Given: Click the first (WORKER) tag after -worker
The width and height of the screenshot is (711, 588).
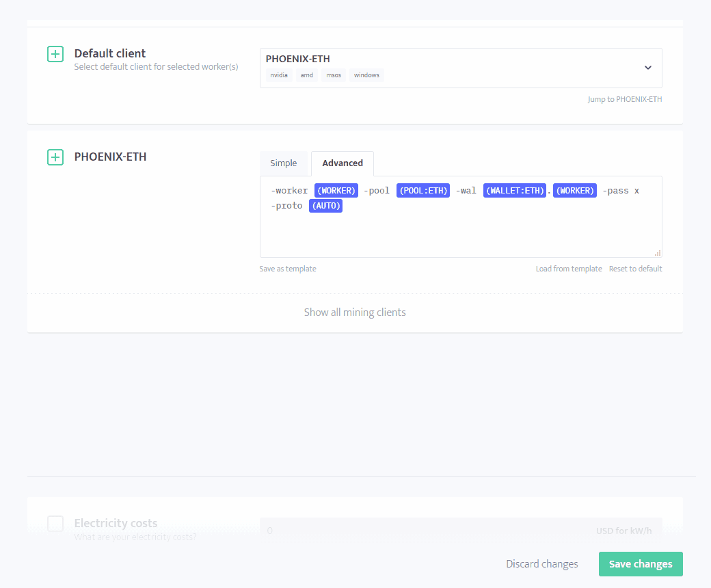Looking at the screenshot, I should (336, 190).
